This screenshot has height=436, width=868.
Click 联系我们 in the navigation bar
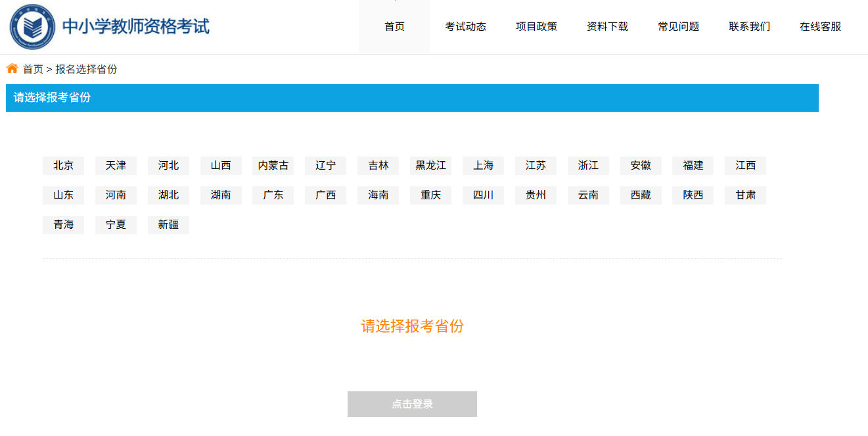point(749,27)
